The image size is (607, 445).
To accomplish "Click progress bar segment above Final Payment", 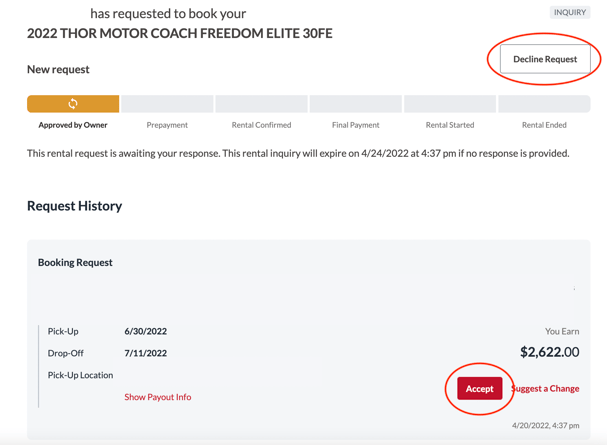I will [356, 104].
